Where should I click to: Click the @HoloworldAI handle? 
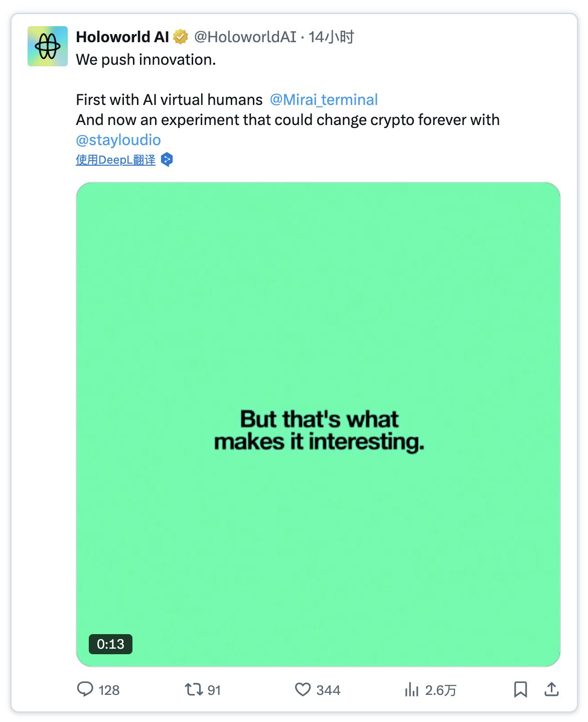[x=245, y=37]
